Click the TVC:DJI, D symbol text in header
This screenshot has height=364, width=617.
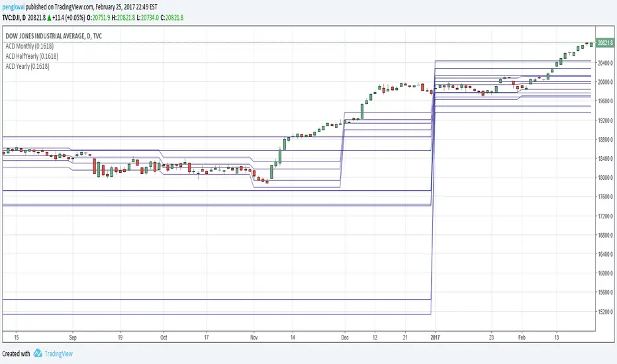[14, 18]
